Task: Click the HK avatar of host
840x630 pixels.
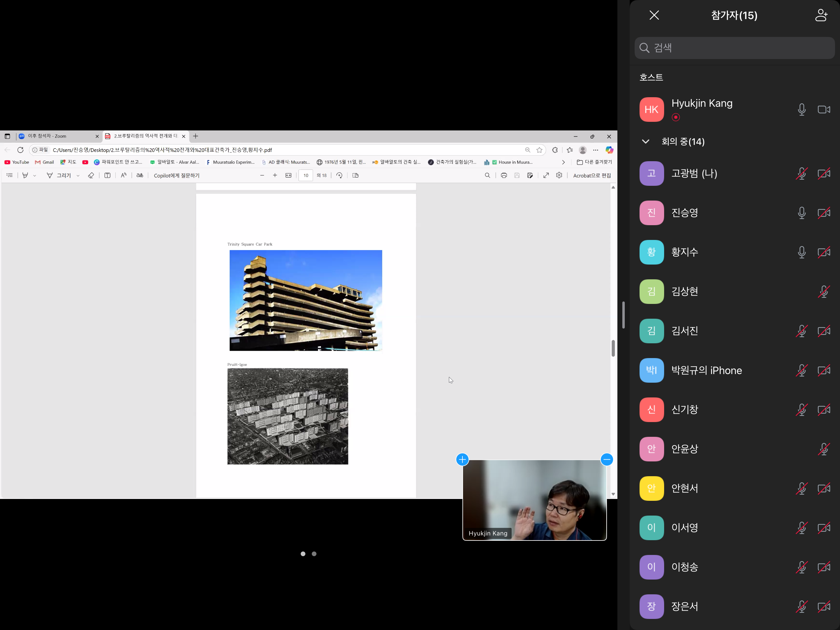Action: point(652,110)
